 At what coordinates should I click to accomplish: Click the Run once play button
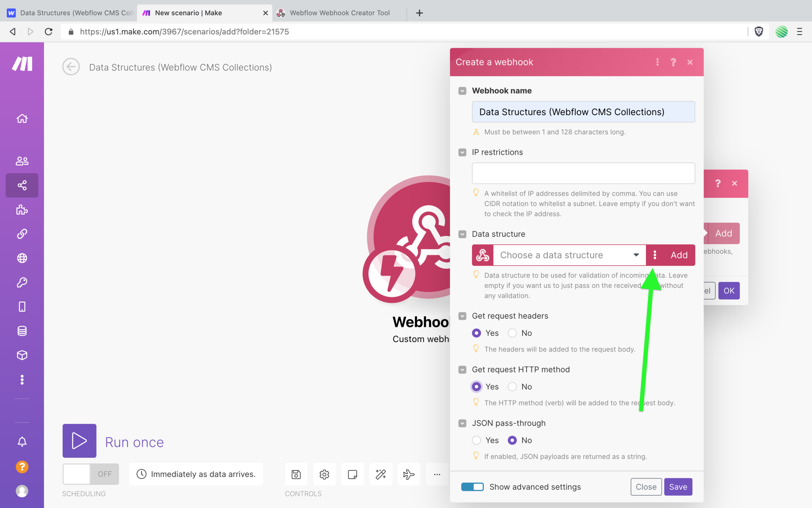(79, 441)
